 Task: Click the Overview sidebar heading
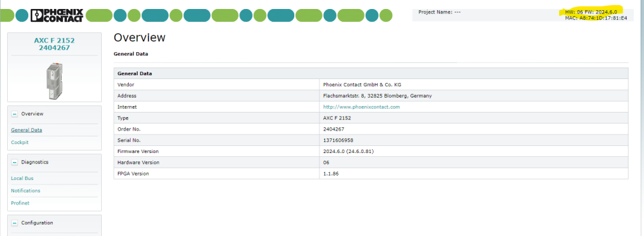pyautogui.click(x=32, y=114)
